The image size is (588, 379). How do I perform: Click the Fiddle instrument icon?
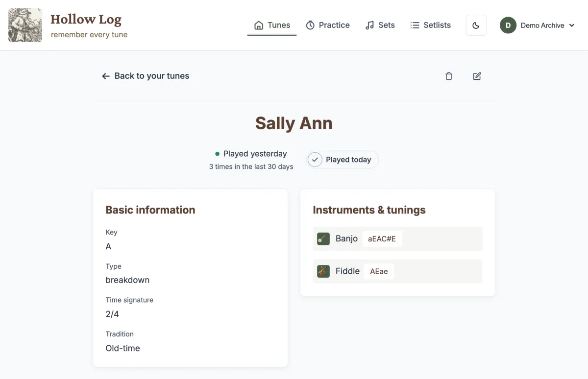click(323, 271)
